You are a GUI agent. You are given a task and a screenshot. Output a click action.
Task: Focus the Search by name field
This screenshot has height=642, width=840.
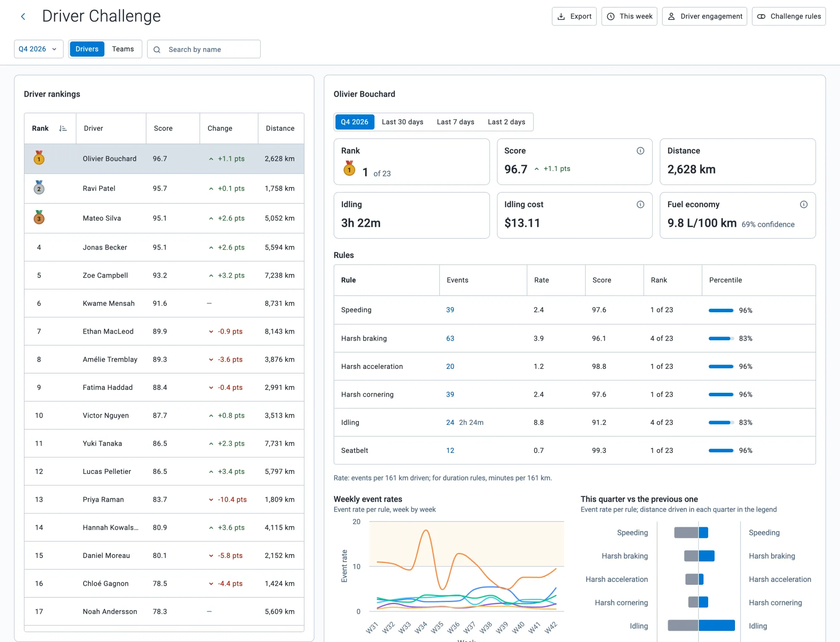click(x=204, y=49)
